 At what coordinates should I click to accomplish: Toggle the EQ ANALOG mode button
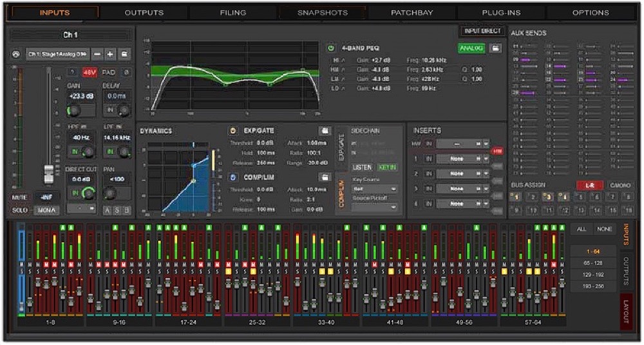click(x=471, y=48)
